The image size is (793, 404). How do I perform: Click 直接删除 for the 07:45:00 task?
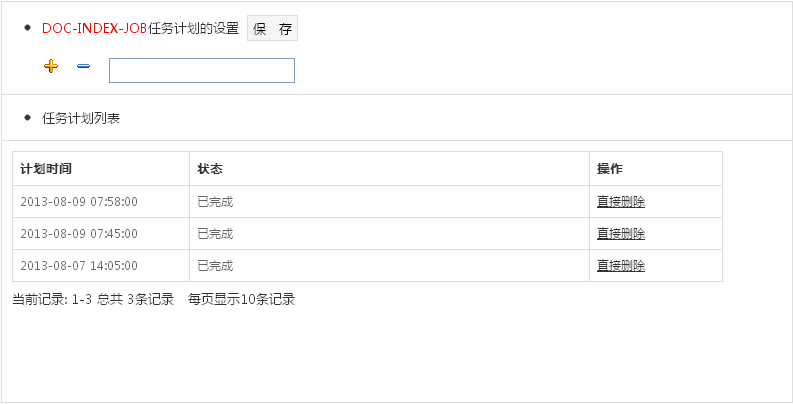[621, 234]
